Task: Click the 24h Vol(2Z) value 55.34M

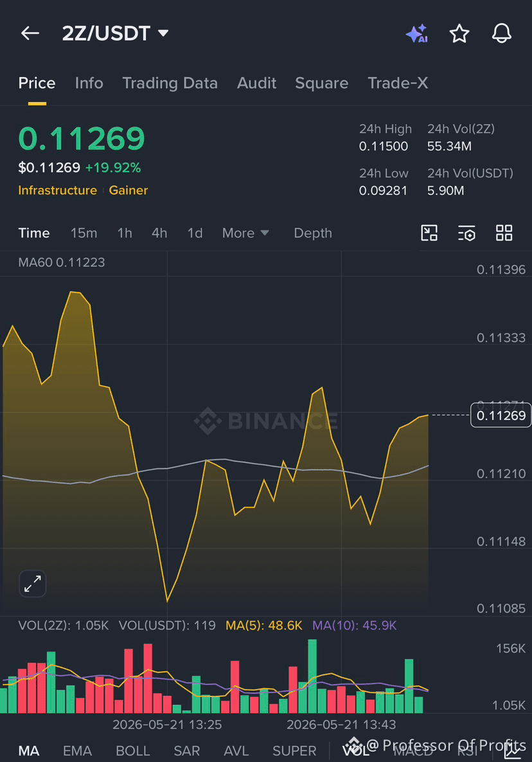Action: click(450, 146)
